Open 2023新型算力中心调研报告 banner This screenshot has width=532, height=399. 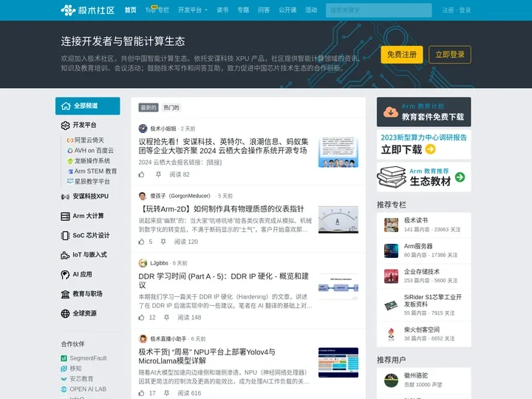click(424, 145)
